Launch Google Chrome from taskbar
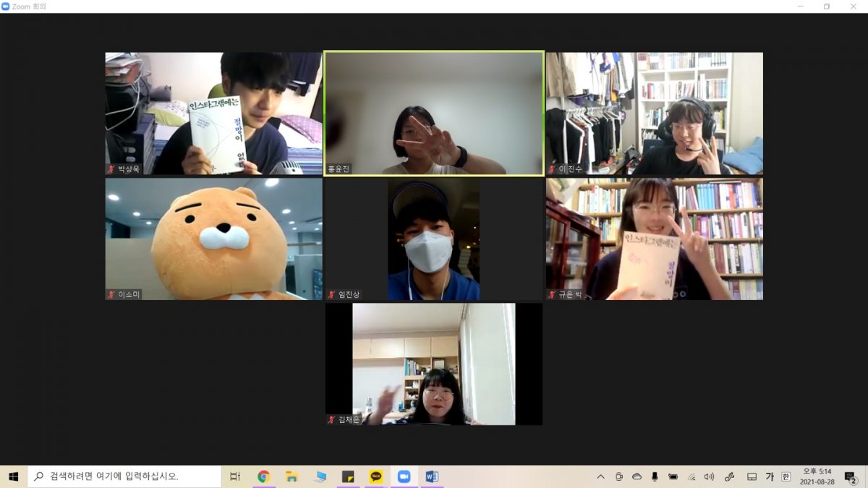The image size is (868, 488). [263, 476]
